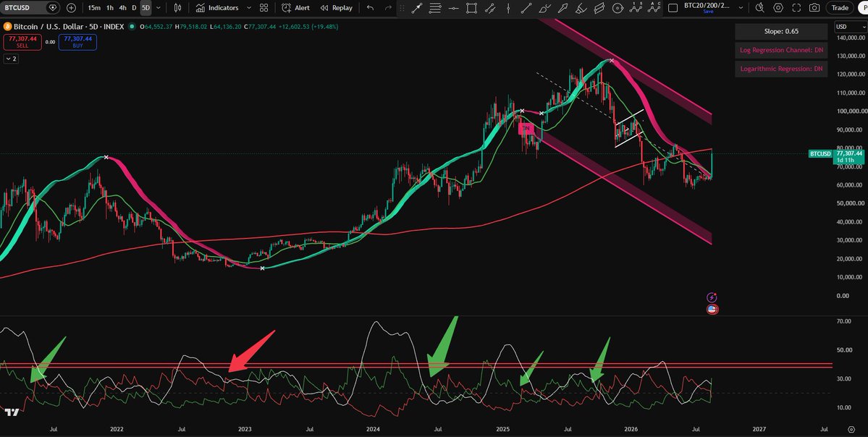Image resolution: width=868 pixels, height=437 pixels.
Task: Expand the arrow next to Indicators
Action: tap(248, 8)
